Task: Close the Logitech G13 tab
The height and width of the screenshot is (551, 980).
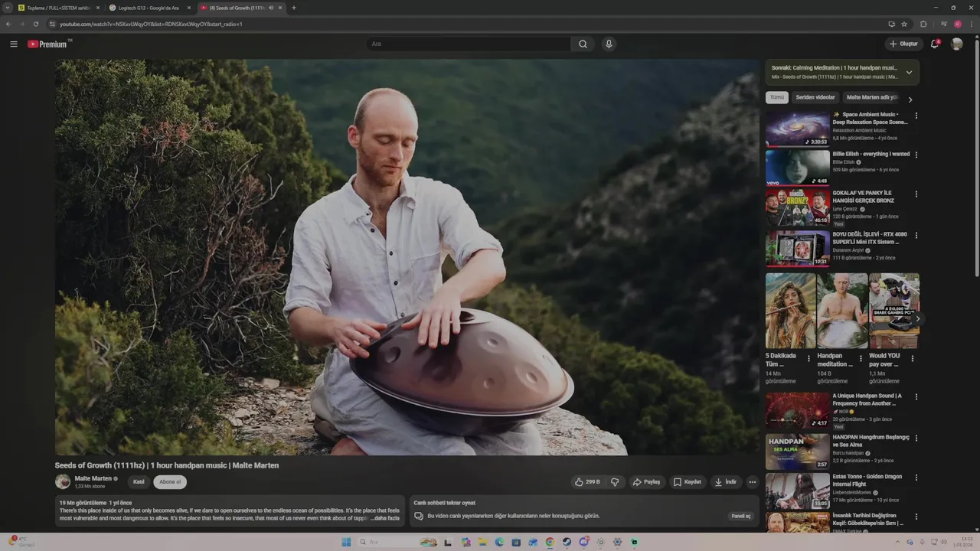Action: point(189,8)
